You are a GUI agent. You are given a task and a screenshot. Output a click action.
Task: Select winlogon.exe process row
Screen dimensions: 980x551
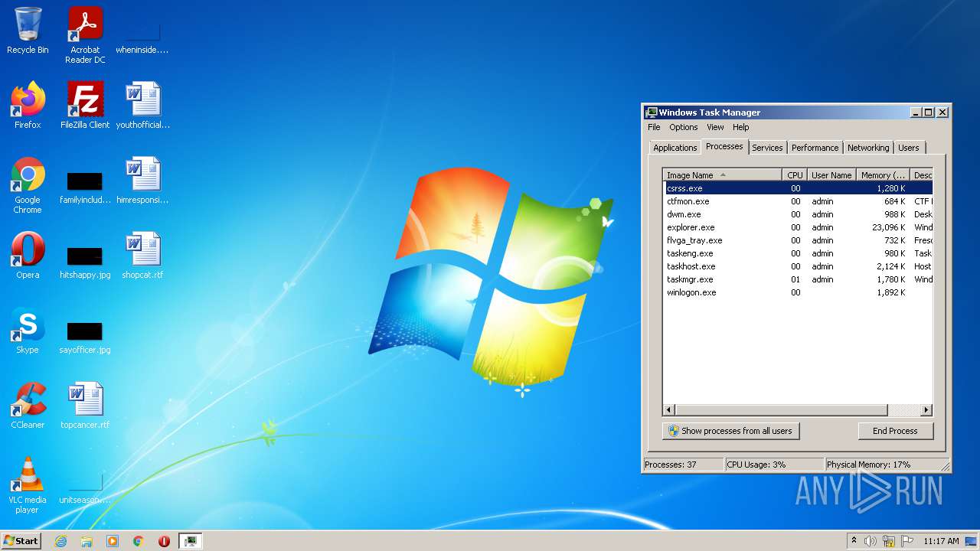(798, 292)
